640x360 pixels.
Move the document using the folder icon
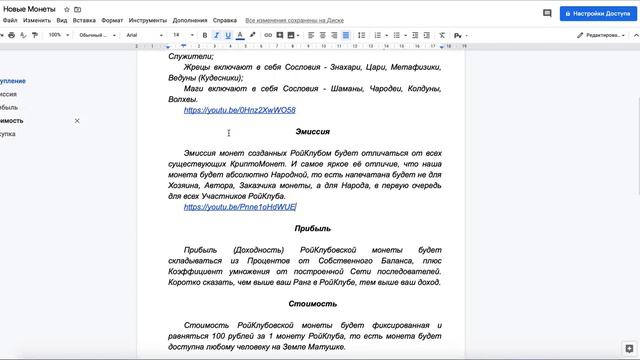78,9
